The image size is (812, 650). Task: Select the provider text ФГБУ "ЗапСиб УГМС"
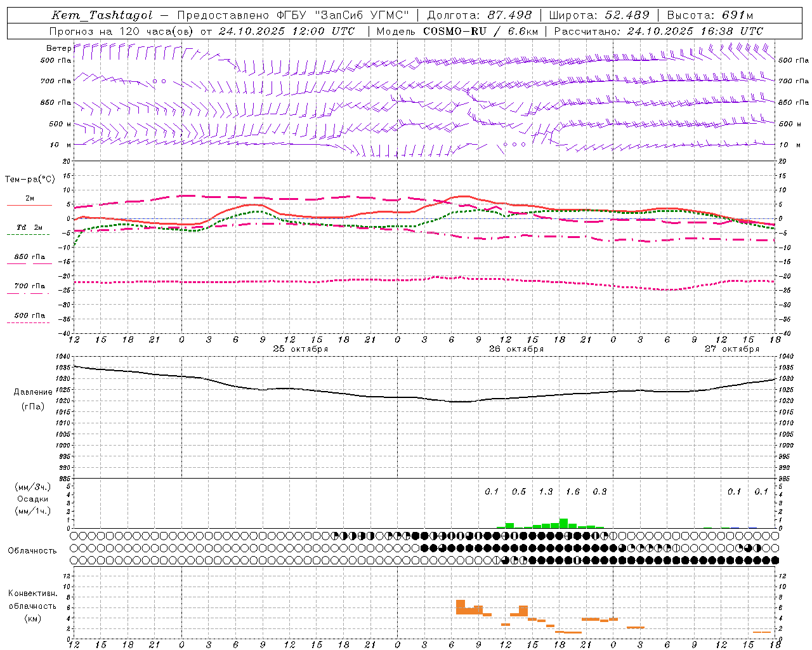point(343,15)
